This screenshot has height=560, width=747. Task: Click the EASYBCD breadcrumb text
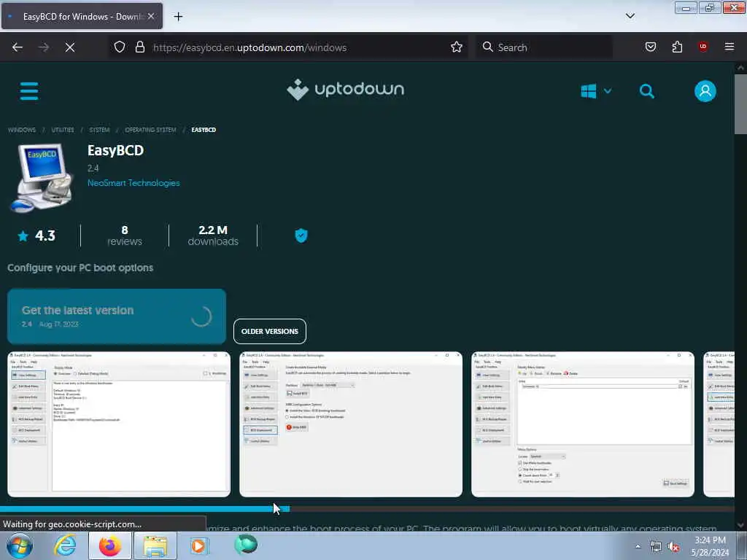[x=204, y=130]
